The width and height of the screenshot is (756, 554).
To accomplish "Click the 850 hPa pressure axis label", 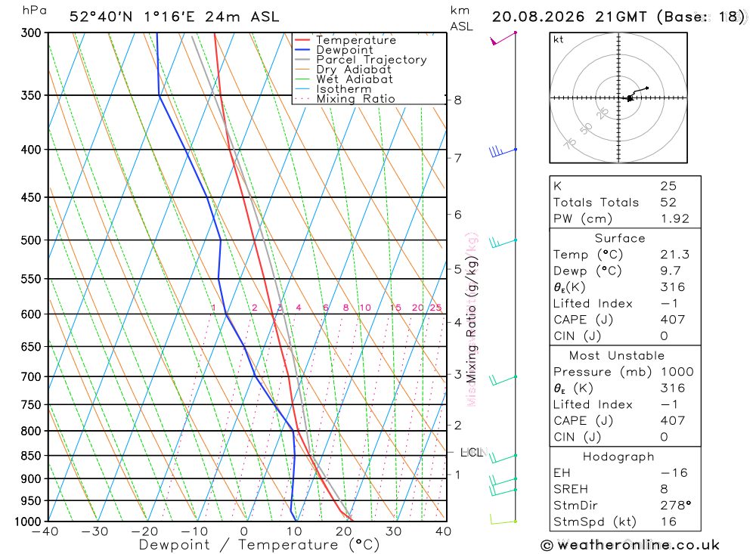I will pyautogui.click(x=31, y=456).
